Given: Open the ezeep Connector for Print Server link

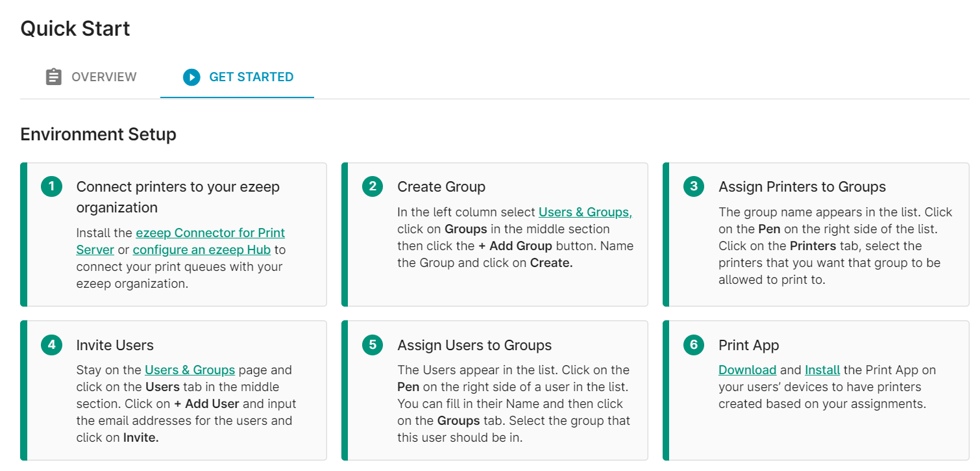Looking at the screenshot, I should click(180, 241).
